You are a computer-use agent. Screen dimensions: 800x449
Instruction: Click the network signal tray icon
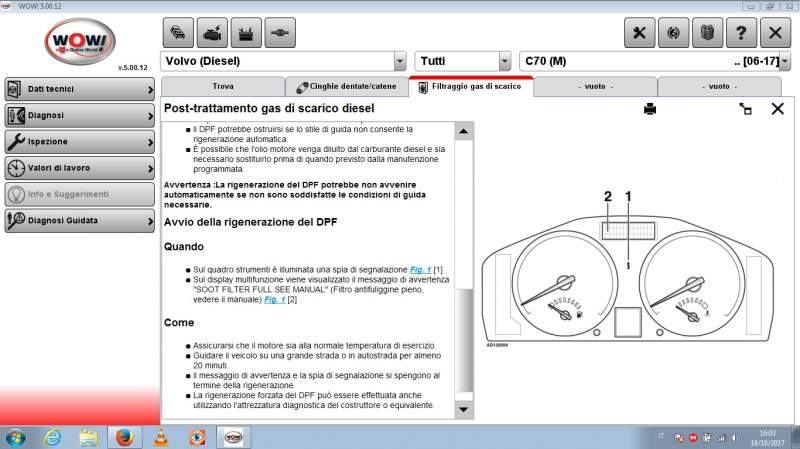[x=721, y=438]
